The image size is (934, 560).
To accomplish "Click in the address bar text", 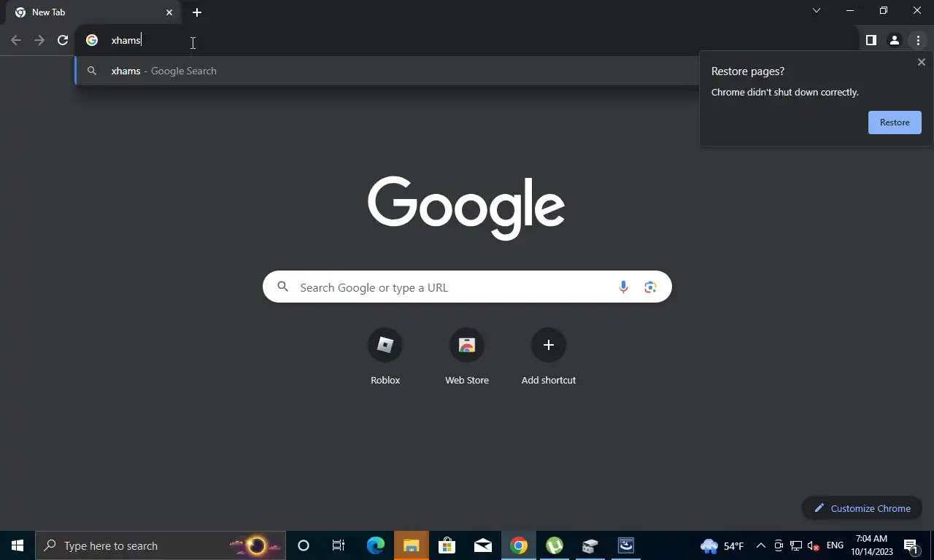I will point(126,41).
